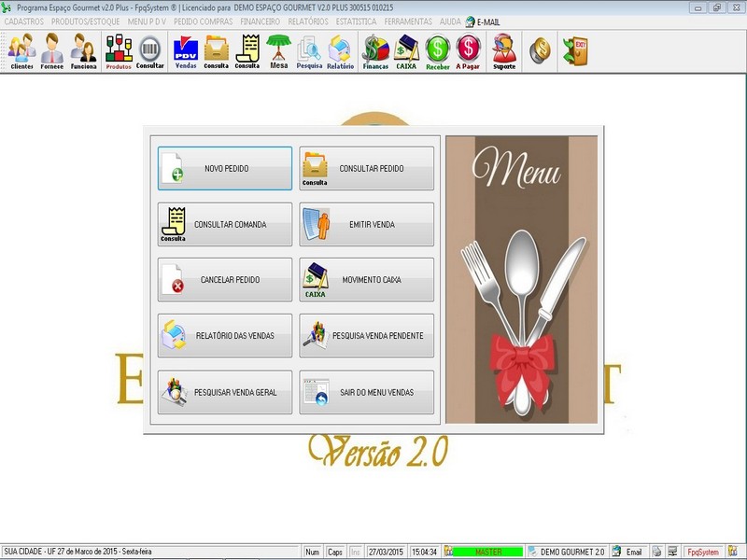
Task: Click the Consultar barcode icon
Action: tap(150, 51)
